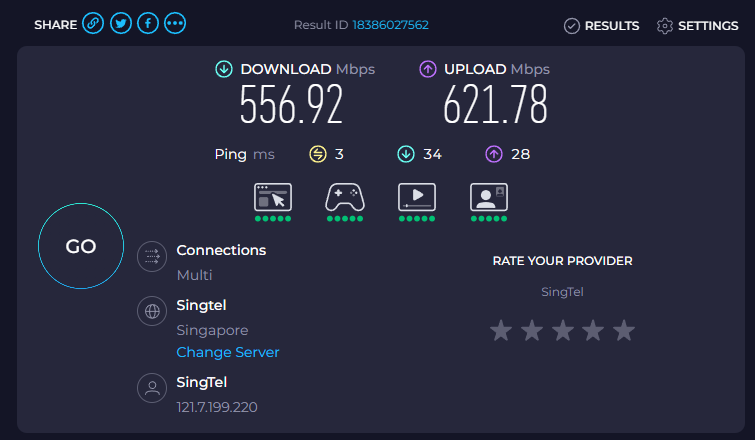The width and height of the screenshot is (755, 440).
Task: Click the share link icon
Action: point(93,24)
